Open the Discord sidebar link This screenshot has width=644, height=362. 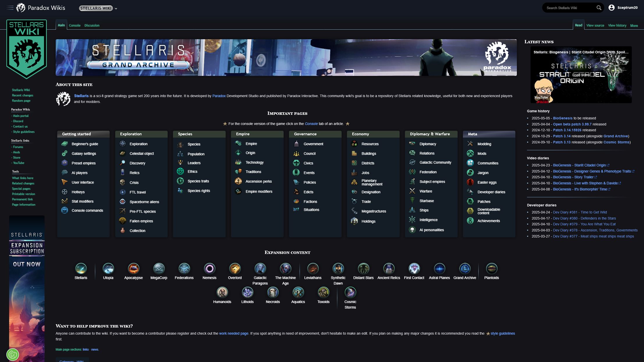coord(18,121)
